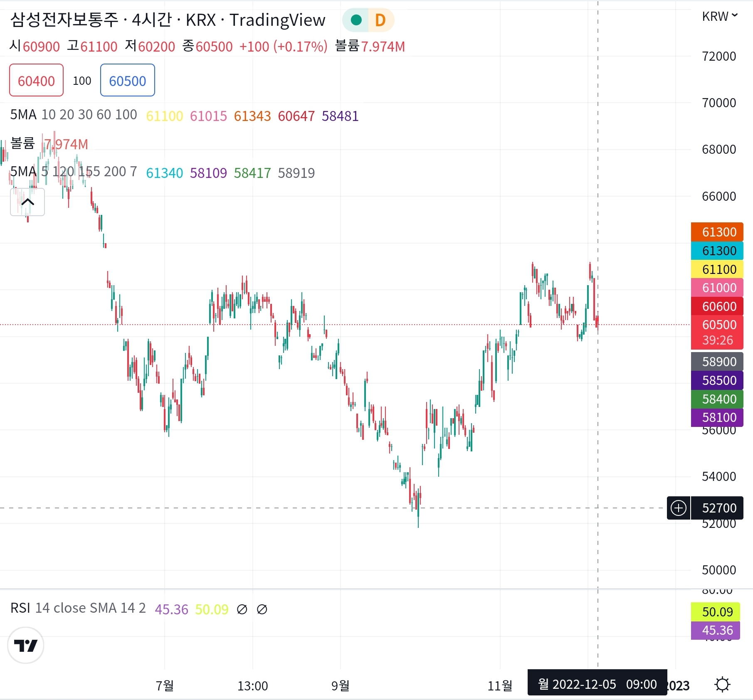Click the purple 58481 MA value in legend
This screenshot has height=700, width=753.
tap(340, 116)
